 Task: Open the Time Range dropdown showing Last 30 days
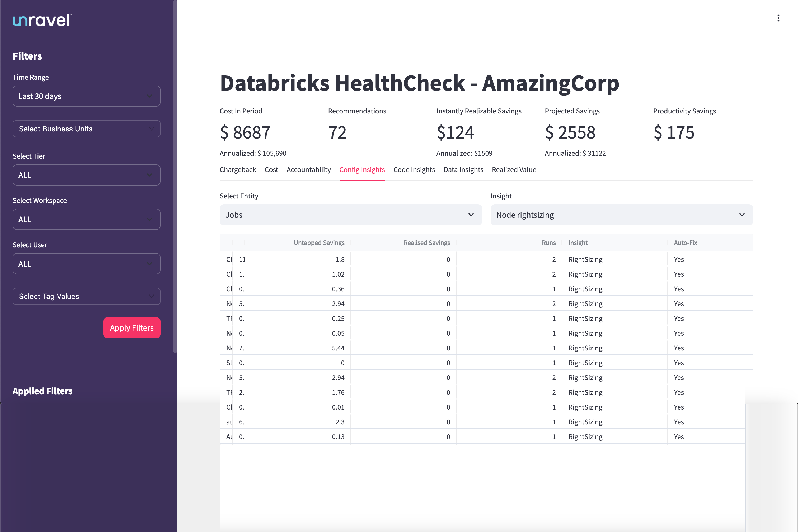pyautogui.click(x=86, y=96)
